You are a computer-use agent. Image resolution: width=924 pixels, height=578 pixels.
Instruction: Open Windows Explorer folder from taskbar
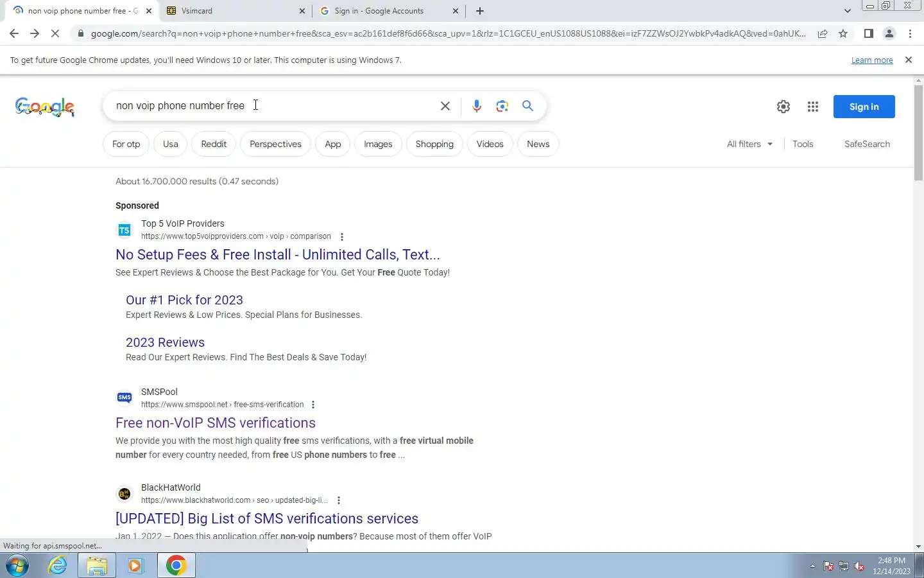point(97,566)
